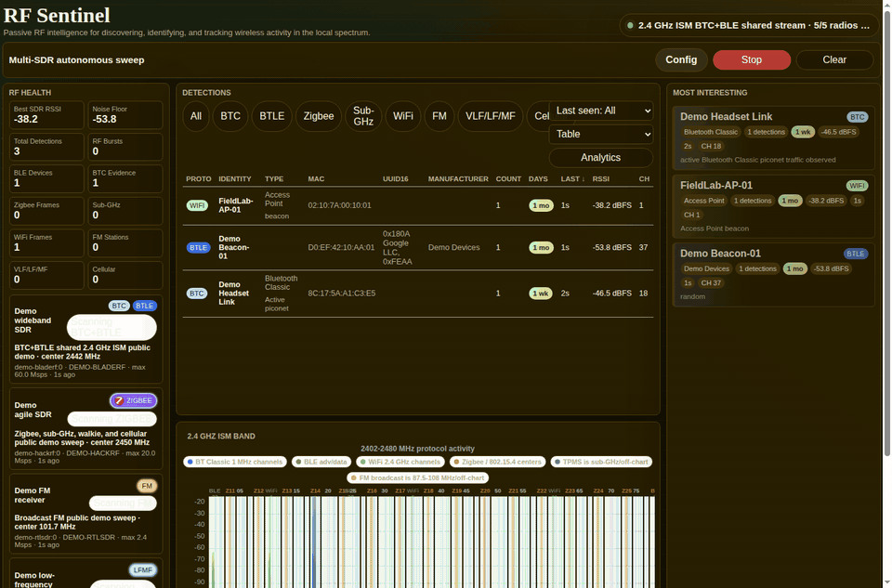
Task: Click the '1 mo' days pill in FieldLab-AP-01 row
Action: point(541,205)
